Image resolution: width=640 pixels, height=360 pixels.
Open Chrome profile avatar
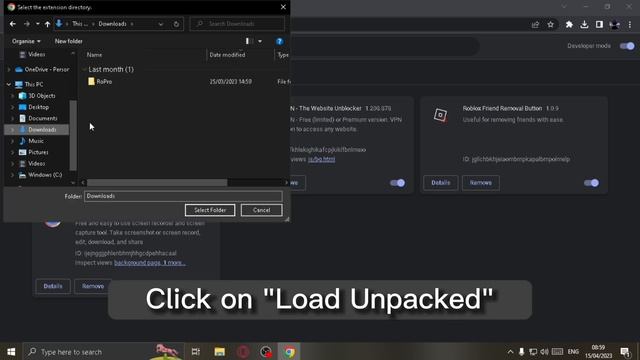(x=614, y=25)
